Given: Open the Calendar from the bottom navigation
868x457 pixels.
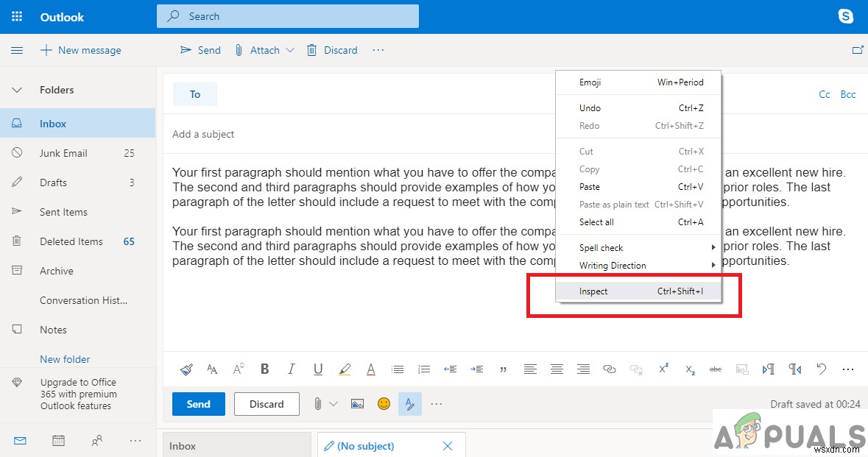Looking at the screenshot, I should 58,440.
